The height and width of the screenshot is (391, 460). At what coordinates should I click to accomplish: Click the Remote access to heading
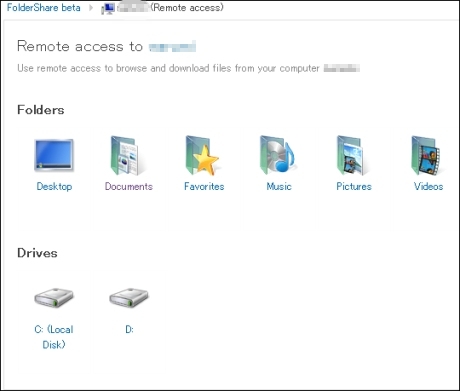[x=80, y=46]
